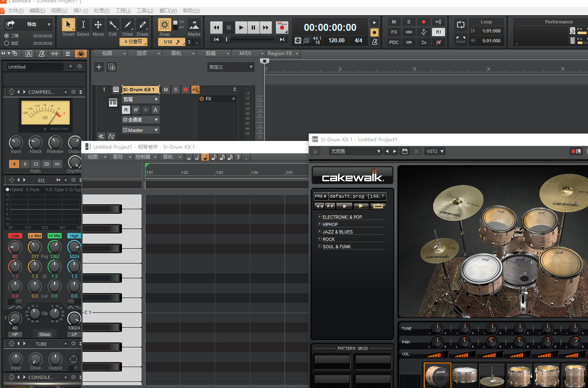
Task: Click the Gloss button in EQ
Action: point(45,334)
